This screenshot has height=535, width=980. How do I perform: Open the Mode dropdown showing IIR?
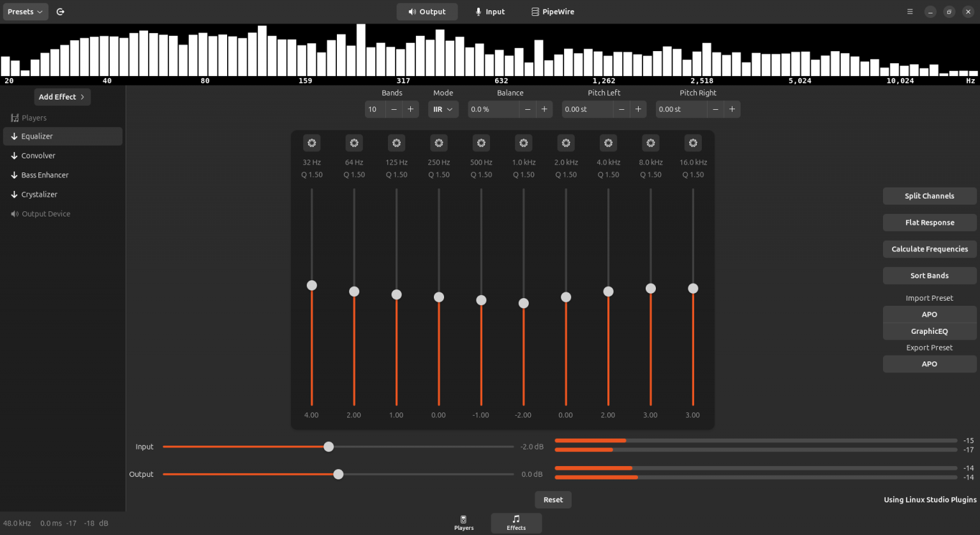[443, 109]
